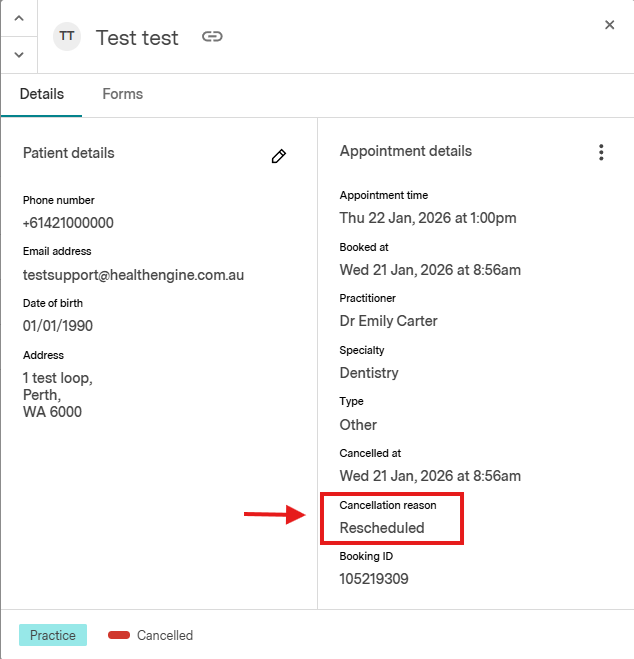The width and height of the screenshot is (634, 659).
Task: Edit patient details with pencil icon
Action: click(x=279, y=156)
